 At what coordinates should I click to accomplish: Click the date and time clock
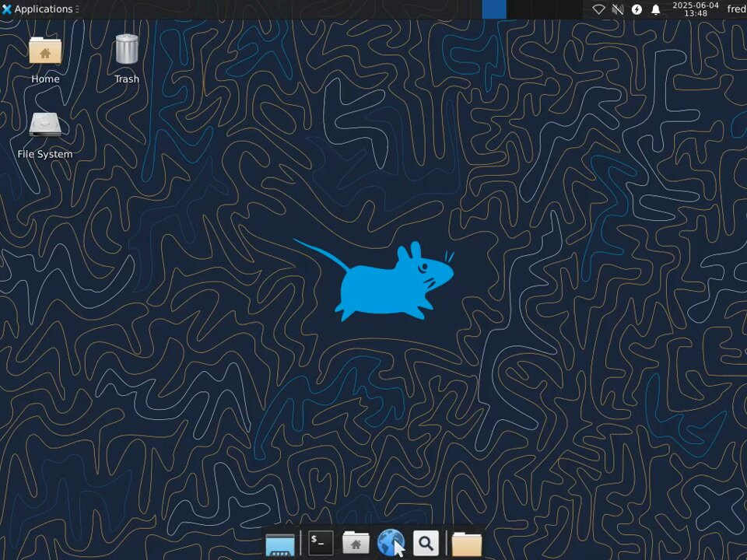coord(696,9)
